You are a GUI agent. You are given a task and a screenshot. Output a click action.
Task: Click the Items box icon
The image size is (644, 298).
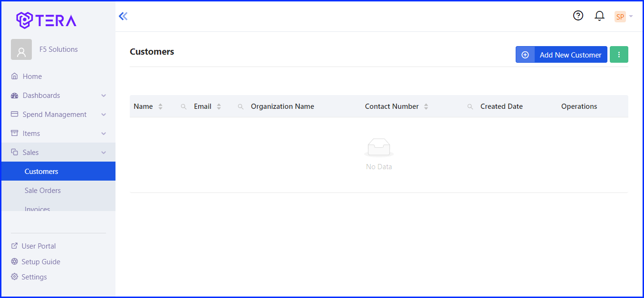click(x=14, y=134)
